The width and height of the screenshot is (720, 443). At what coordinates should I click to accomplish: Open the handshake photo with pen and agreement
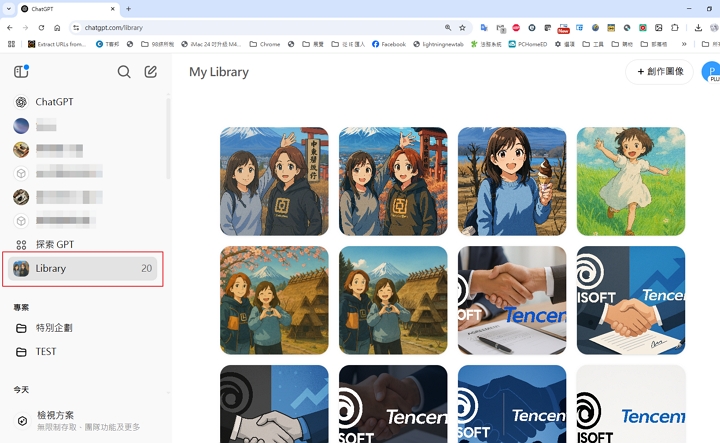tap(512, 300)
